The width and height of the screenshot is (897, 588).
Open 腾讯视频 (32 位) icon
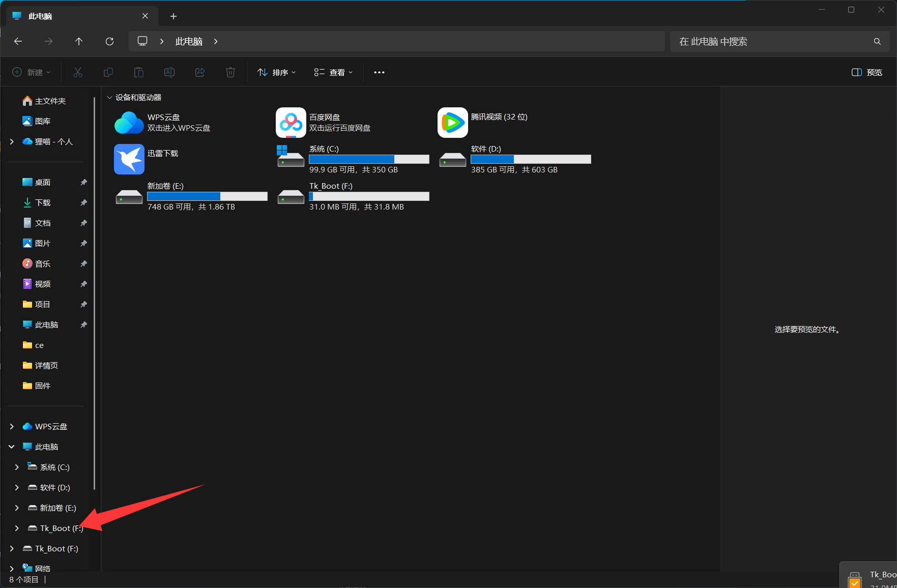coord(453,123)
